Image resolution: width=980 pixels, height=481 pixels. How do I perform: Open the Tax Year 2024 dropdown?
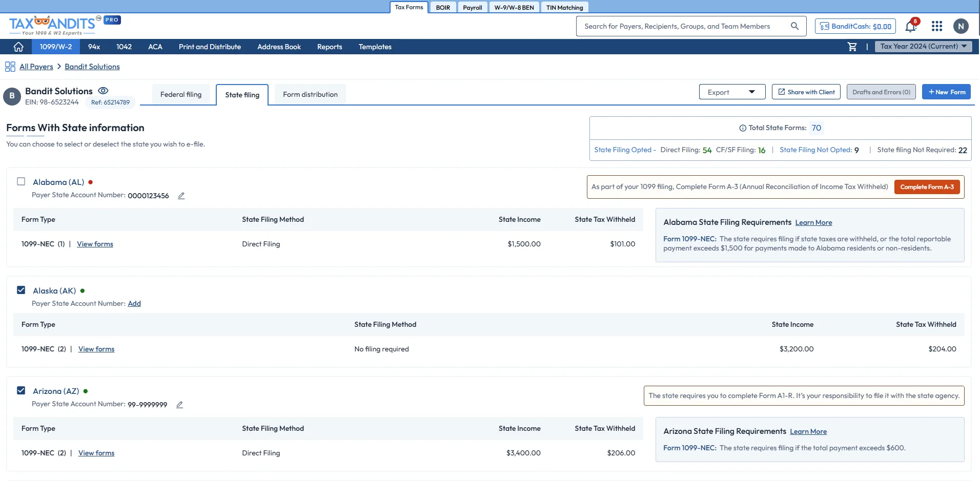point(924,47)
